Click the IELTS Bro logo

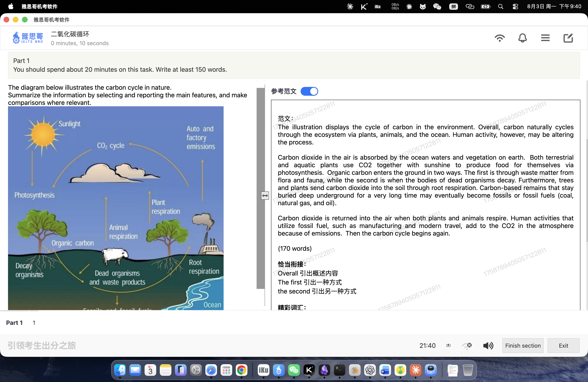coord(28,38)
